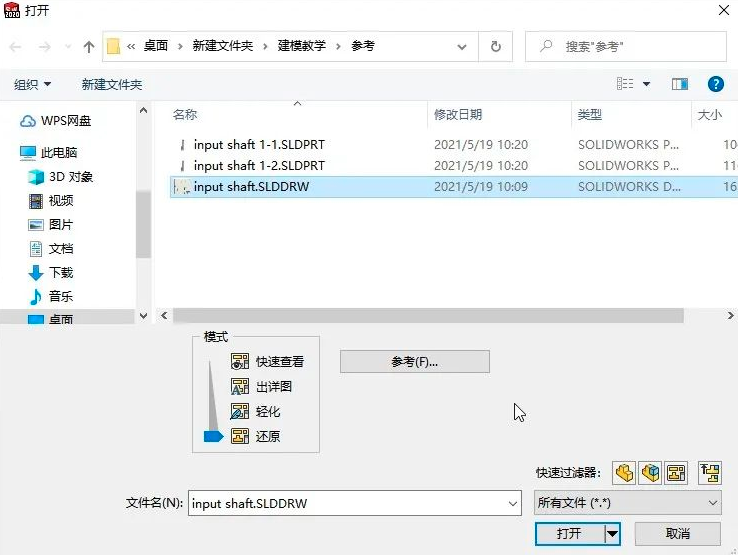This screenshot has width=738, height=555.
Task: Click the back navigation arrow
Action: pyautogui.click(x=16, y=47)
